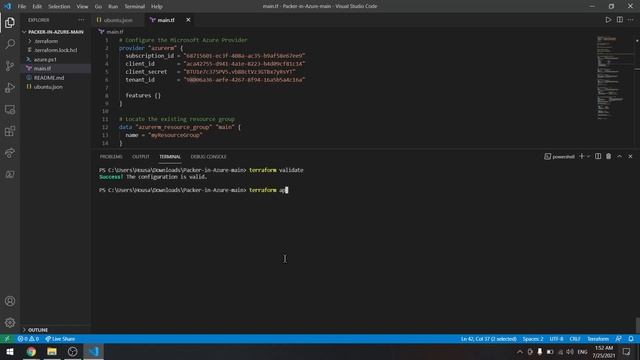The image size is (640, 360).
Task: Open the Search view in activity bar
Action: (x=10, y=44)
